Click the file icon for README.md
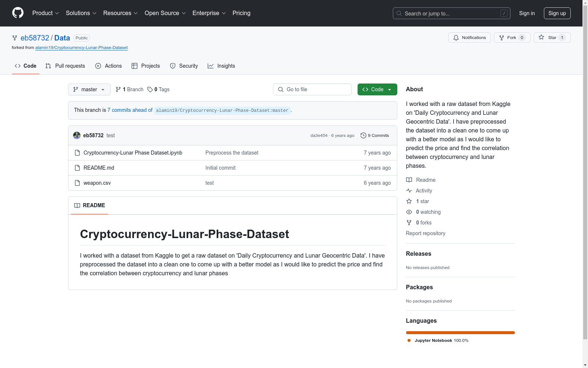Image resolution: width=588 pixels, height=368 pixels. click(x=77, y=168)
